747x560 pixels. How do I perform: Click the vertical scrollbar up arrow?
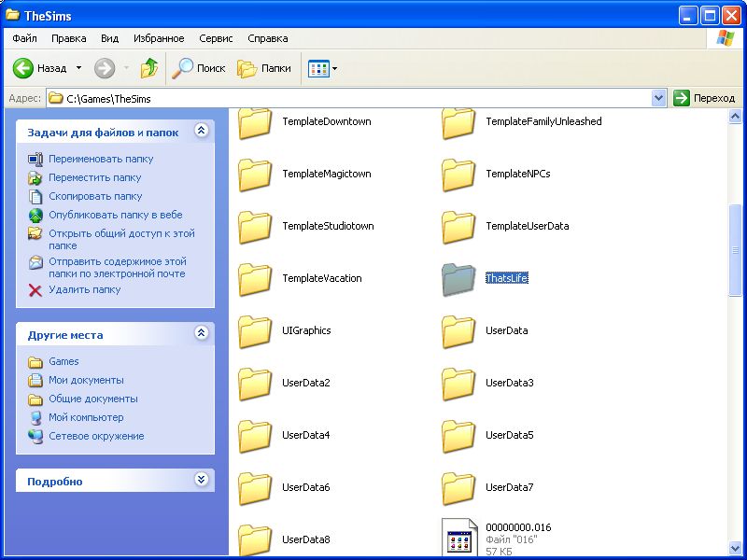[735, 116]
